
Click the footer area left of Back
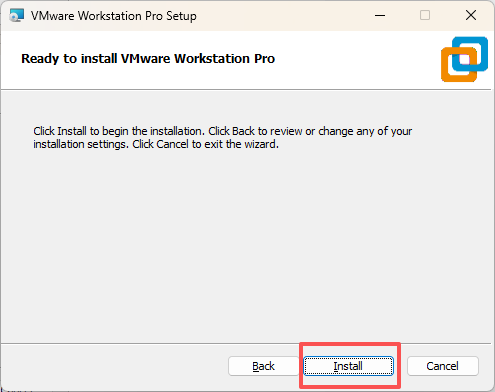(x=113, y=366)
